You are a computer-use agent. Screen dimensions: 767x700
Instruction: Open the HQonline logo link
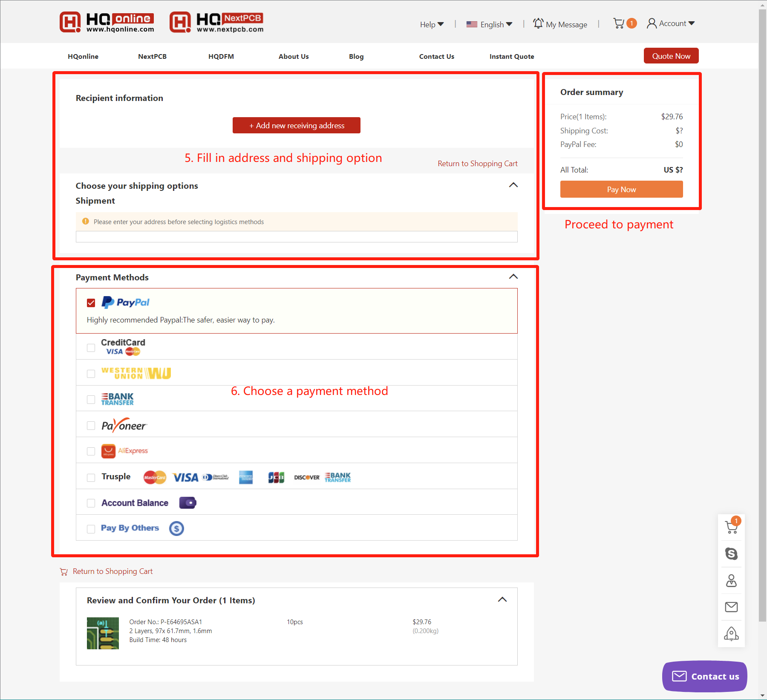[x=107, y=22]
